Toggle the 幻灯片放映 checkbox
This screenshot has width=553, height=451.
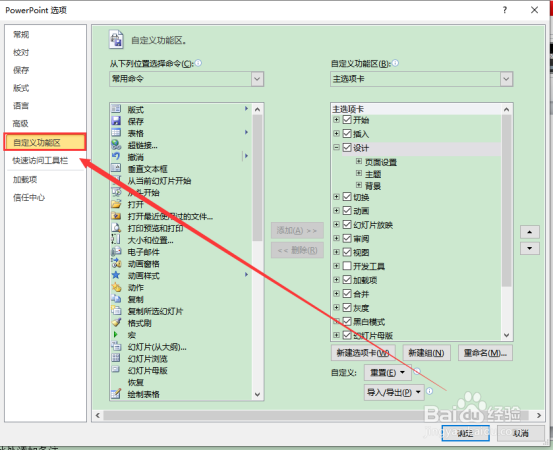[x=347, y=224]
